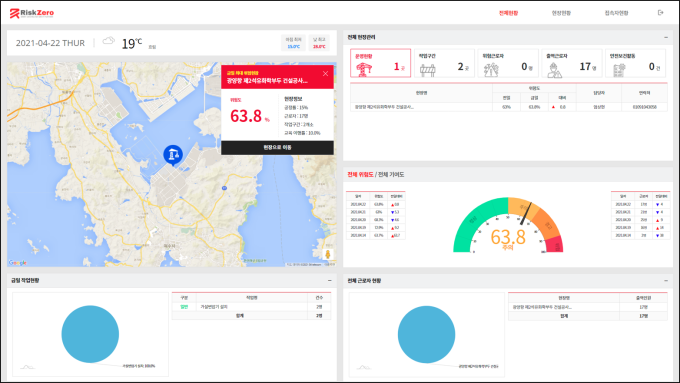Viewport: 680px width, 383px height.
Task: Click the site name title in red popup header
Action: point(267,81)
